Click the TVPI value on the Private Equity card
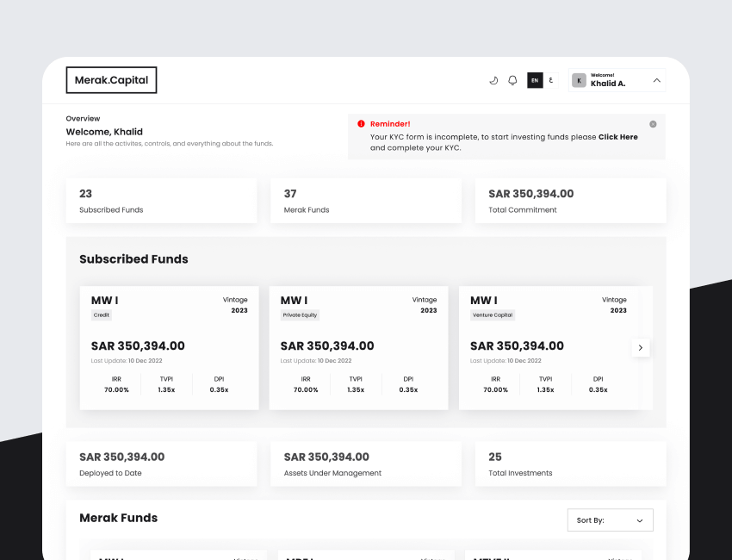The image size is (732, 560). pyautogui.click(x=356, y=389)
